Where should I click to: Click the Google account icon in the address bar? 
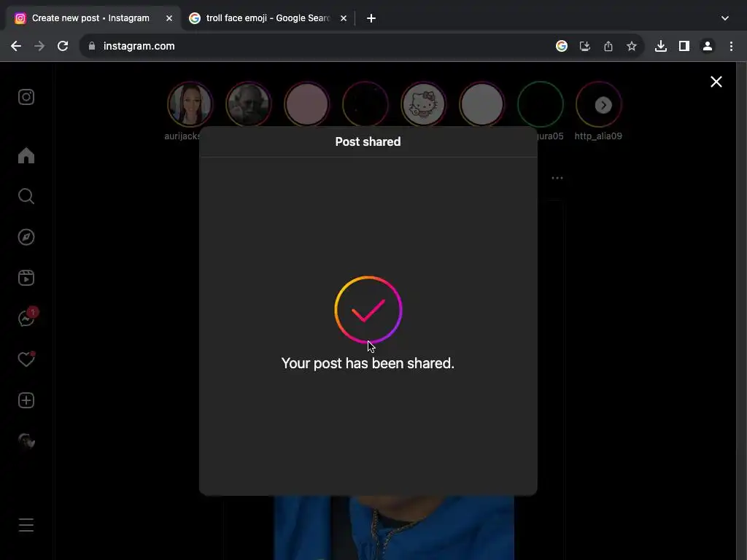coord(562,46)
